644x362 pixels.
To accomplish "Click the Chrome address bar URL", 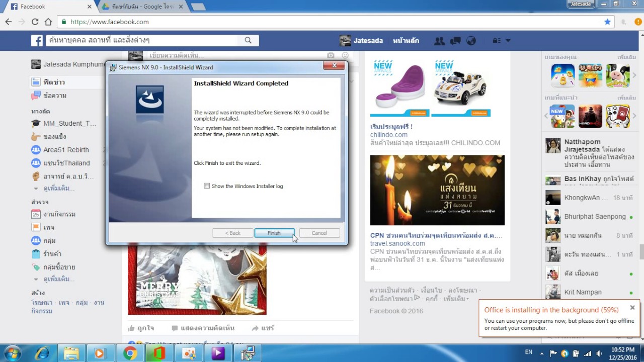I will pyautogui.click(x=110, y=22).
